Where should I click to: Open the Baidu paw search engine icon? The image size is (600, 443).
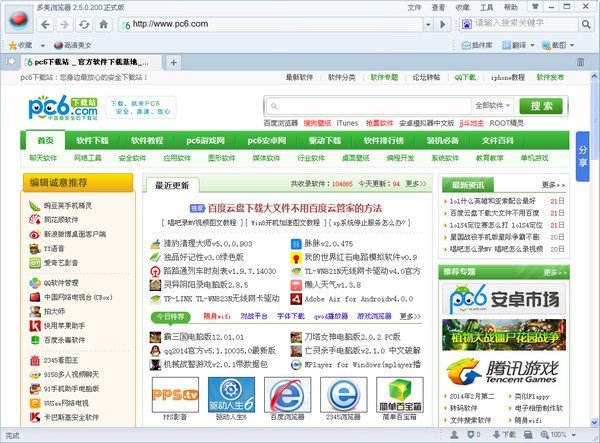[x=467, y=24]
